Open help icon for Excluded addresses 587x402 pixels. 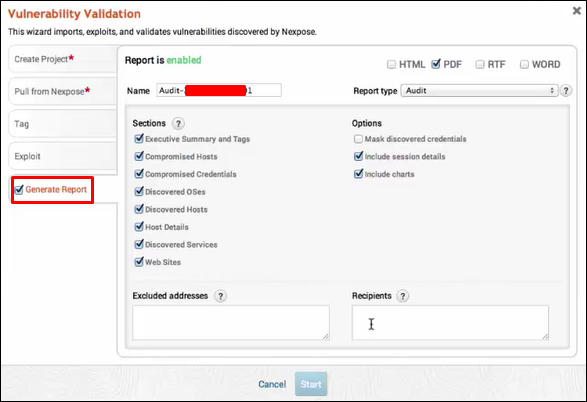pos(220,296)
